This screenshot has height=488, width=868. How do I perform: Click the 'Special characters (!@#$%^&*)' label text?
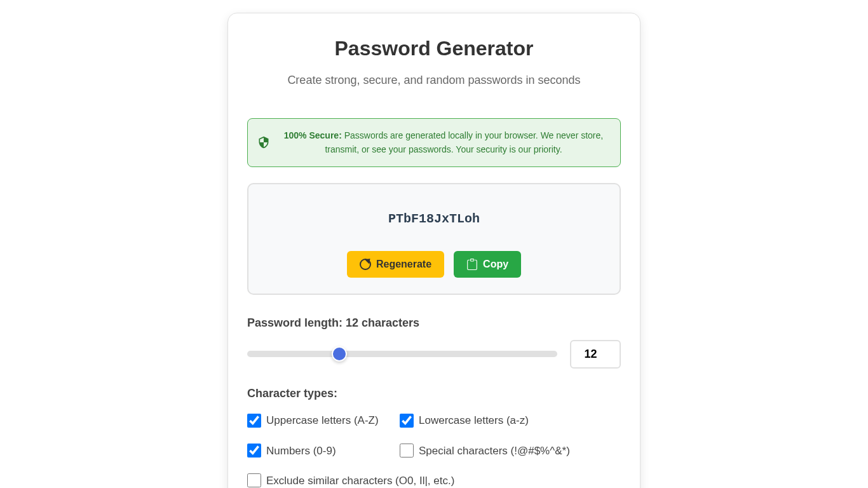click(494, 451)
